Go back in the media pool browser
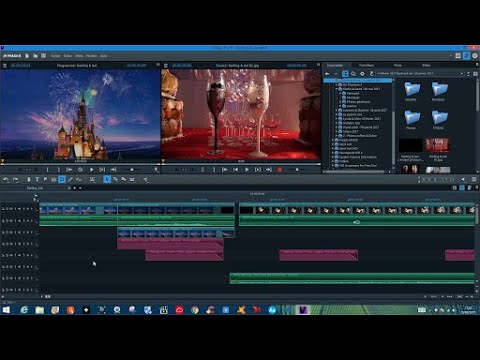 click(x=327, y=74)
